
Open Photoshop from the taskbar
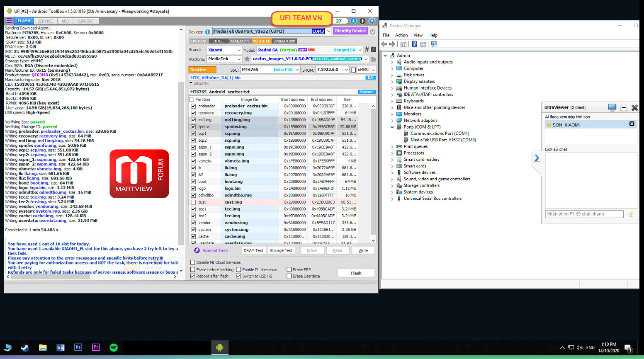point(78,347)
